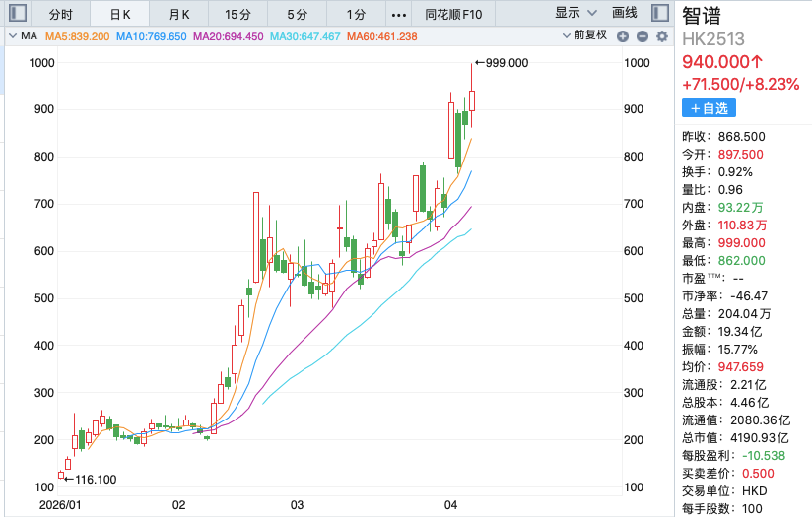The height and width of the screenshot is (517, 812).
Task: Click 金额 value 19.34亿
Action: point(740,331)
